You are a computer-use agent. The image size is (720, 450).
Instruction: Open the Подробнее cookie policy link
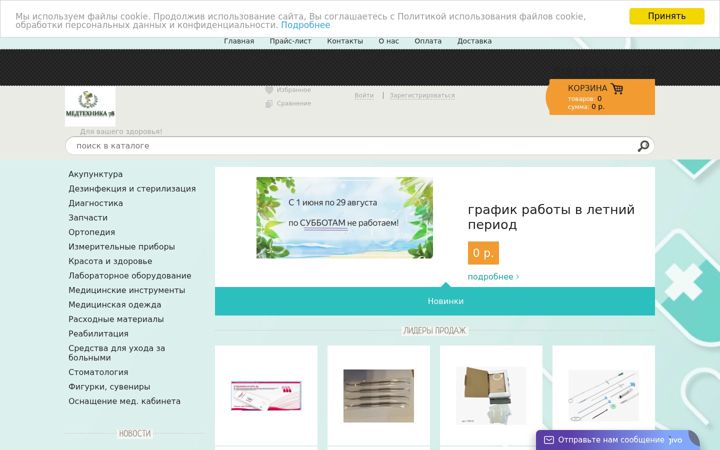pyautogui.click(x=305, y=25)
